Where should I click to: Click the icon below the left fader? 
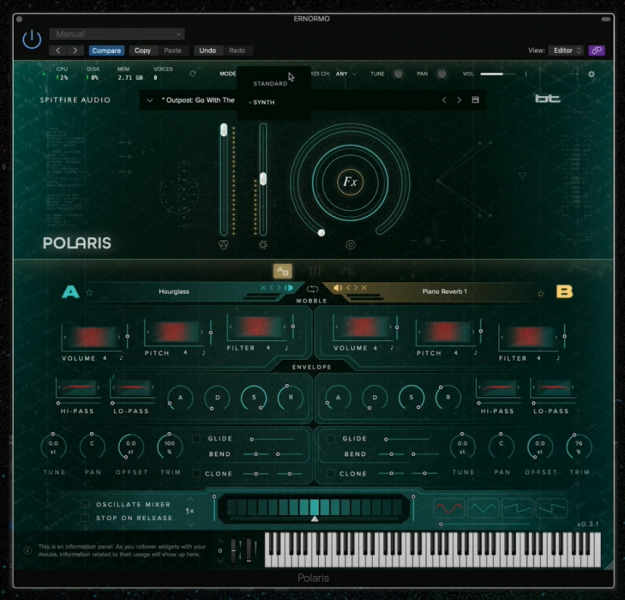[224, 245]
